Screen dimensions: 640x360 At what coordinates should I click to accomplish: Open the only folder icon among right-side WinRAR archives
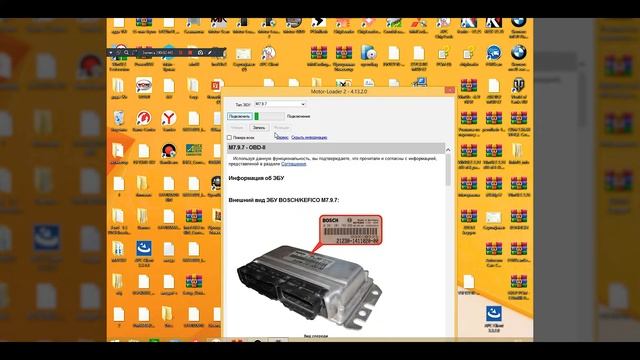pyautogui.click(x=518, y=153)
